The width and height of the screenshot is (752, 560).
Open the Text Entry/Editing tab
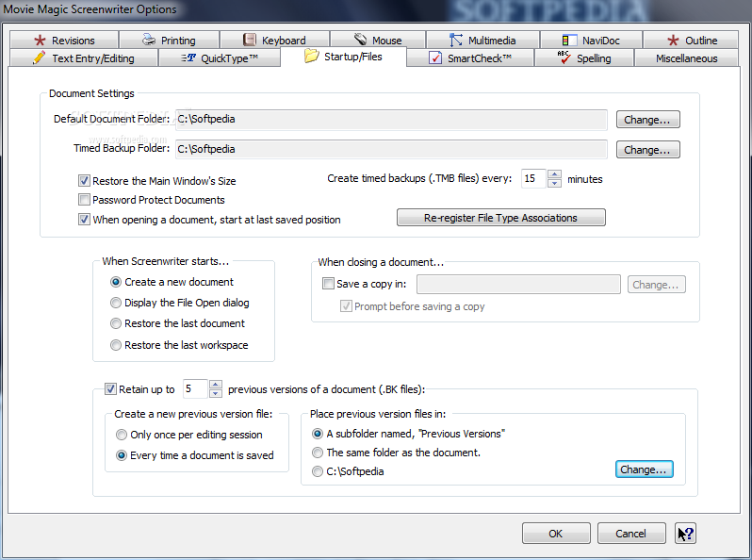(x=84, y=58)
